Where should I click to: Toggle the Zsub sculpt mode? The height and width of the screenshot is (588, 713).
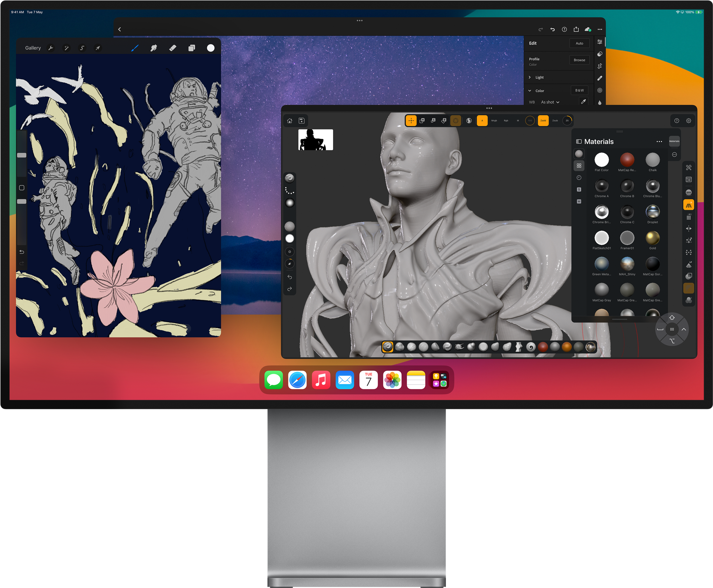click(555, 121)
